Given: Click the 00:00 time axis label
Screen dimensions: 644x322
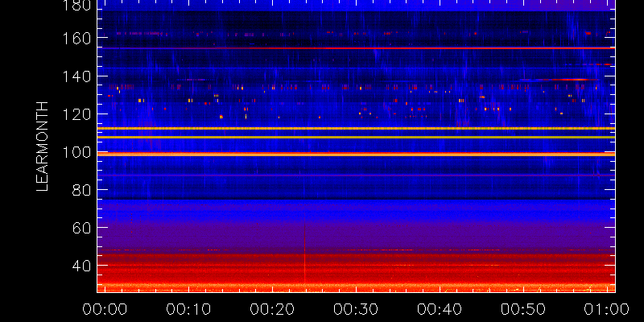Looking at the screenshot, I should point(105,309).
